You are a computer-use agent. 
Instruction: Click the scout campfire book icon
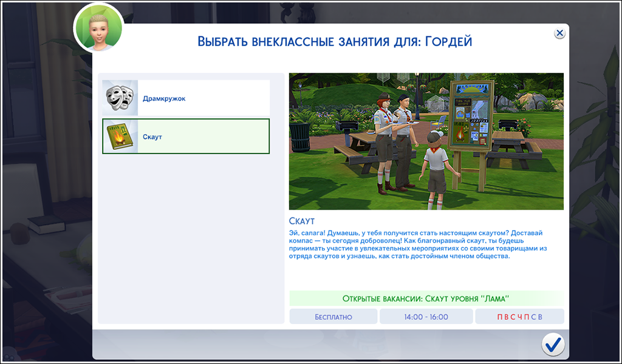tap(120, 136)
